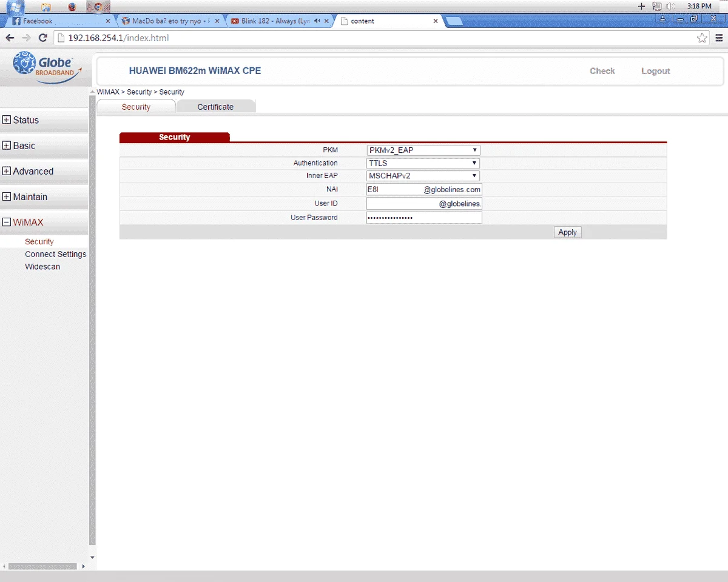Open the Security tab
Image resolution: width=728 pixels, height=582 pixels.
coord(136,107)
